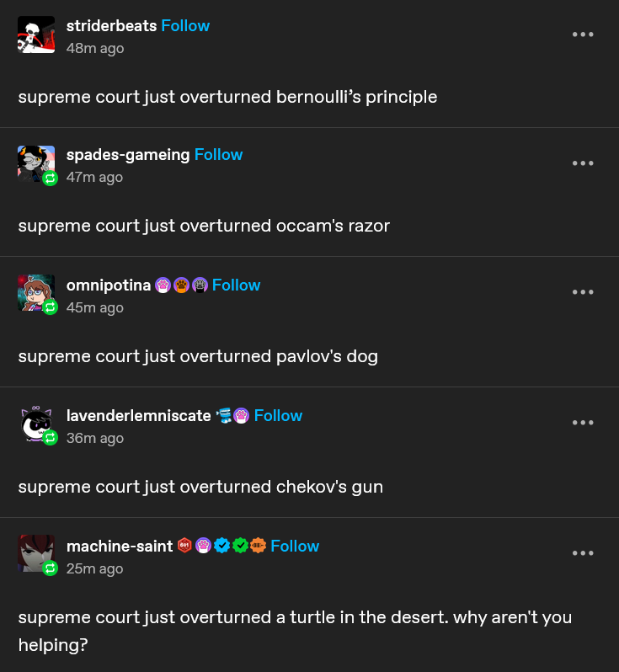This screenshot has width=619, height=672.
Task: Open options menu for striderbeats post
Action: (x=583, y=35)
